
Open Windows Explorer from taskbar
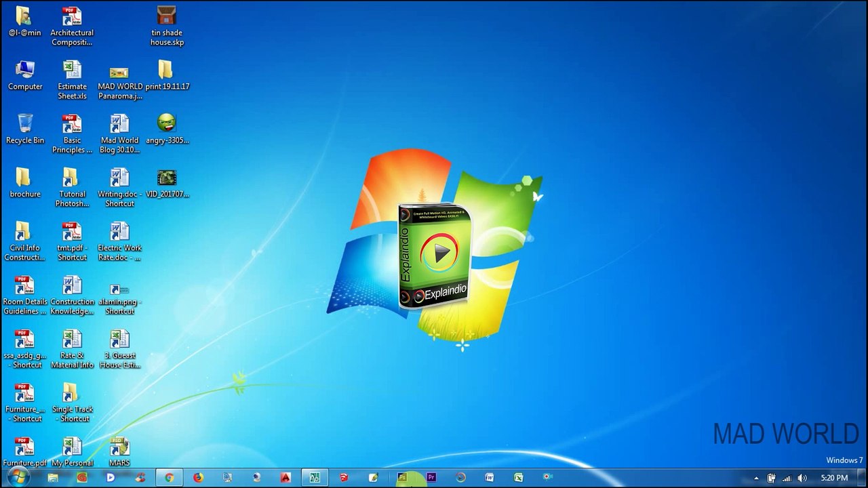pos(53,477)
